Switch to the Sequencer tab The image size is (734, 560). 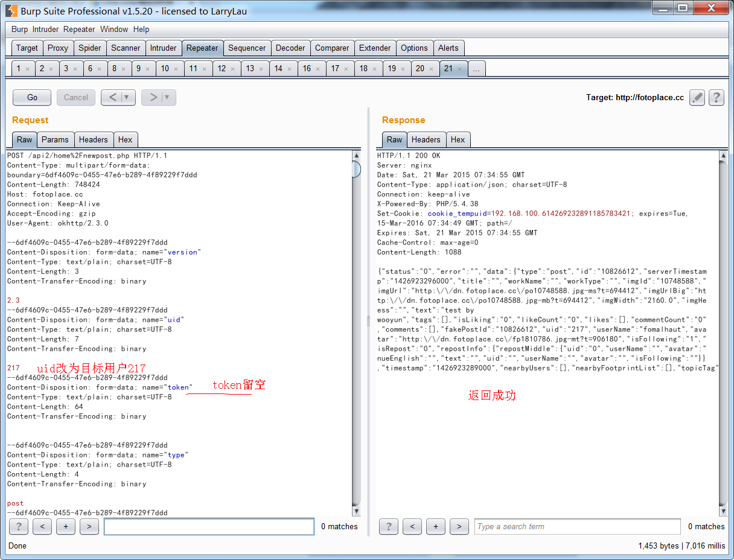[x=247, y=48]
